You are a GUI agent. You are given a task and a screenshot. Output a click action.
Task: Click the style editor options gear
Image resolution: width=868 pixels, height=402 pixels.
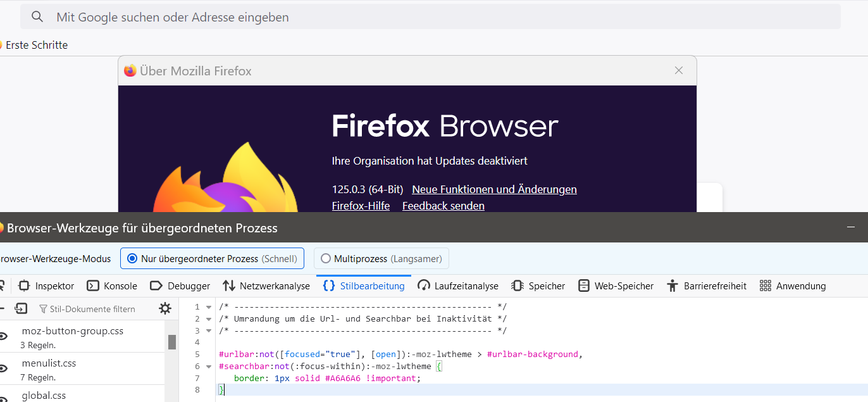tap(165, 309)
